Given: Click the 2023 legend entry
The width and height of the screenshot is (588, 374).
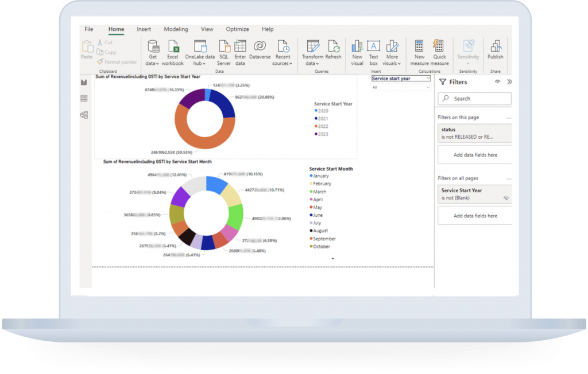Looking at the screenshot, I should pyautogui.click(x=322, y=134).
